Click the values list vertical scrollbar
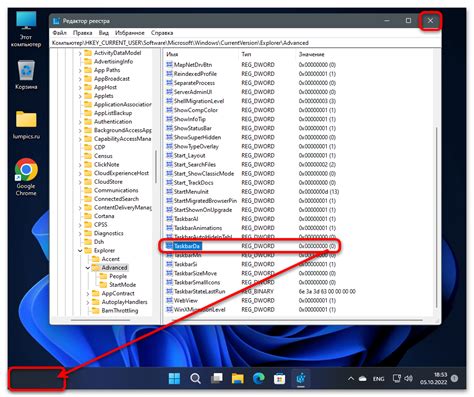The image size is (474, 397). click(436, 217)
